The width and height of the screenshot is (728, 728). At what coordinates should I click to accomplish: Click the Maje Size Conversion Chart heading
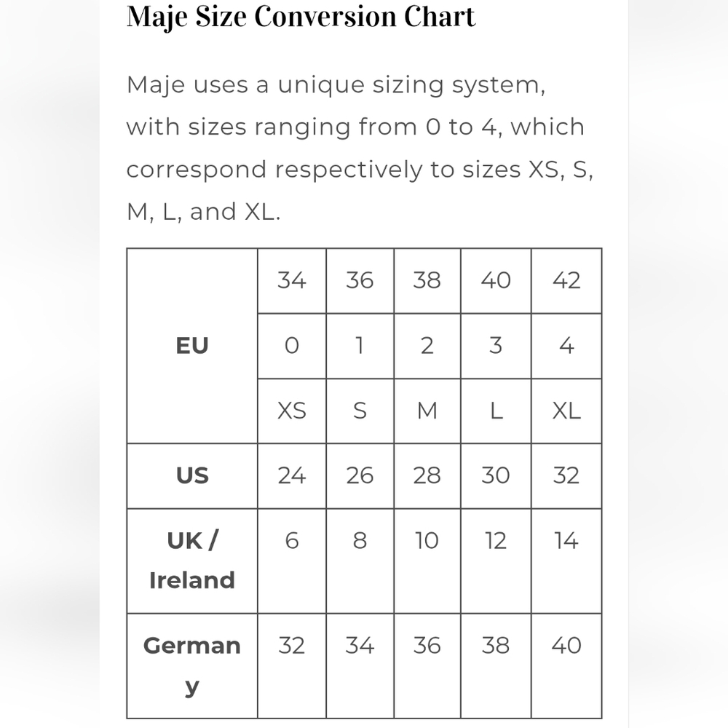[x=301, y=16]
